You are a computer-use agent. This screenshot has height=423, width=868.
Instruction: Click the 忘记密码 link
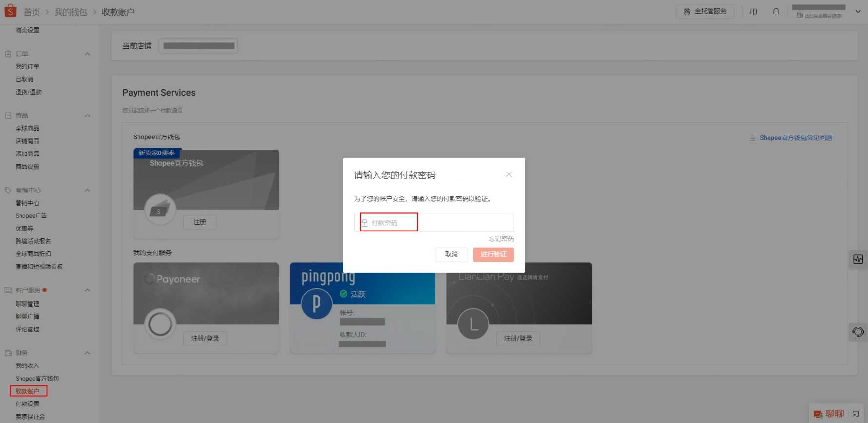tap(501, 239)
